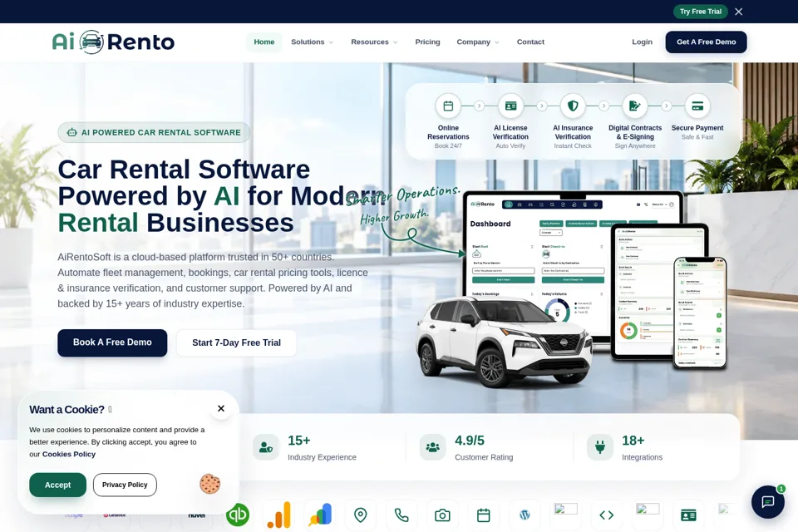Click the Book A Free Demo button
This screenshot has height=532, width=798.
coord(112,342)
